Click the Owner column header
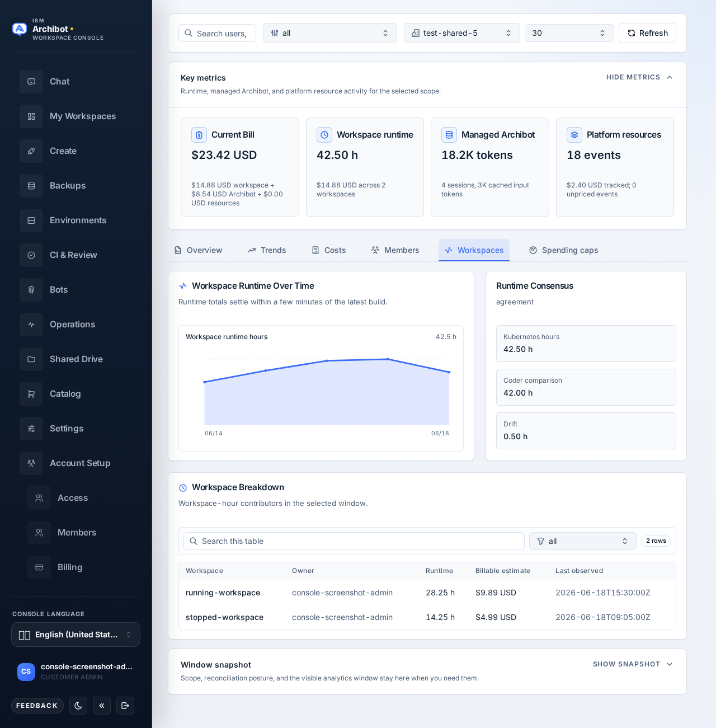Screen dimensions: 716x728 (x=303, y=571)
